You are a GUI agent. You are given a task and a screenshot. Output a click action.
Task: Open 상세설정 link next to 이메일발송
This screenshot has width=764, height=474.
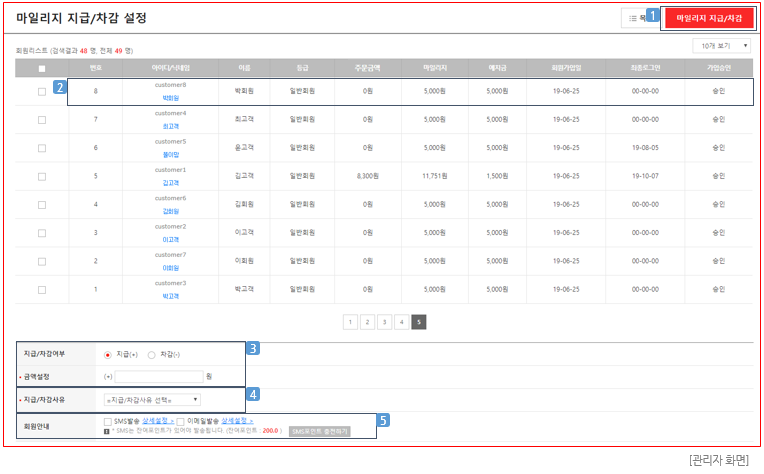237,422
